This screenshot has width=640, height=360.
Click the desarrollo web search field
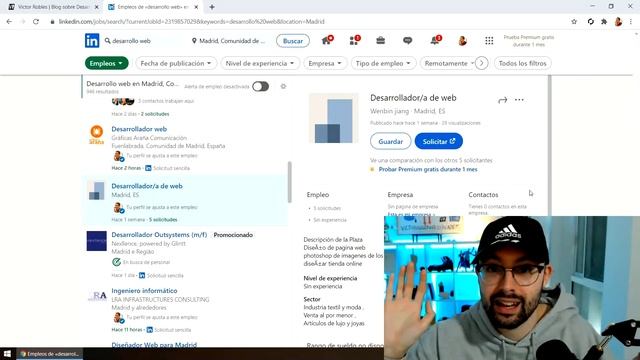(x=143, y=41)
